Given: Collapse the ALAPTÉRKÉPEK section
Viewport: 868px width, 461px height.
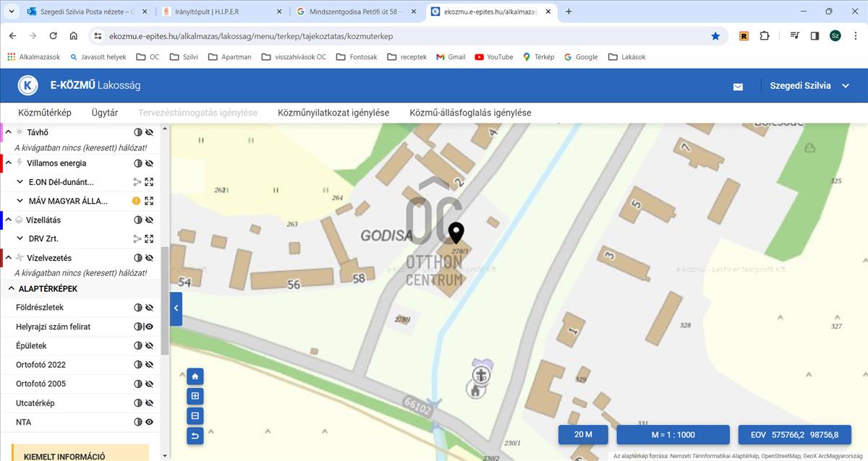Looking at the screenshot, I should point(11,289).
